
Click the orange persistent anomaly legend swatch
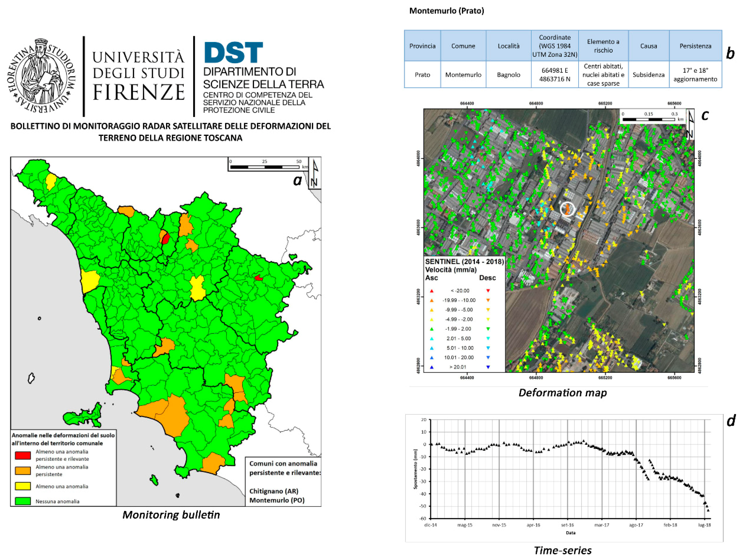click(23, 471)
